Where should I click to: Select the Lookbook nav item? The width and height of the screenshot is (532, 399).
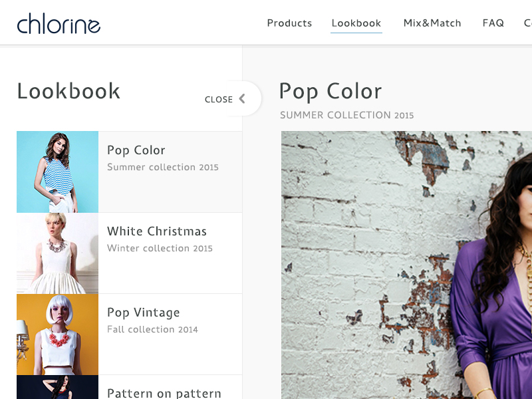click(x=356, y=23)
